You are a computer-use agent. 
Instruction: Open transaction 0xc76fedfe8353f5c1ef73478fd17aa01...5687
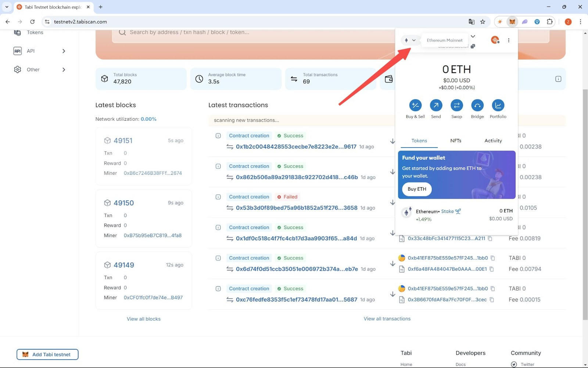(297, 300)
